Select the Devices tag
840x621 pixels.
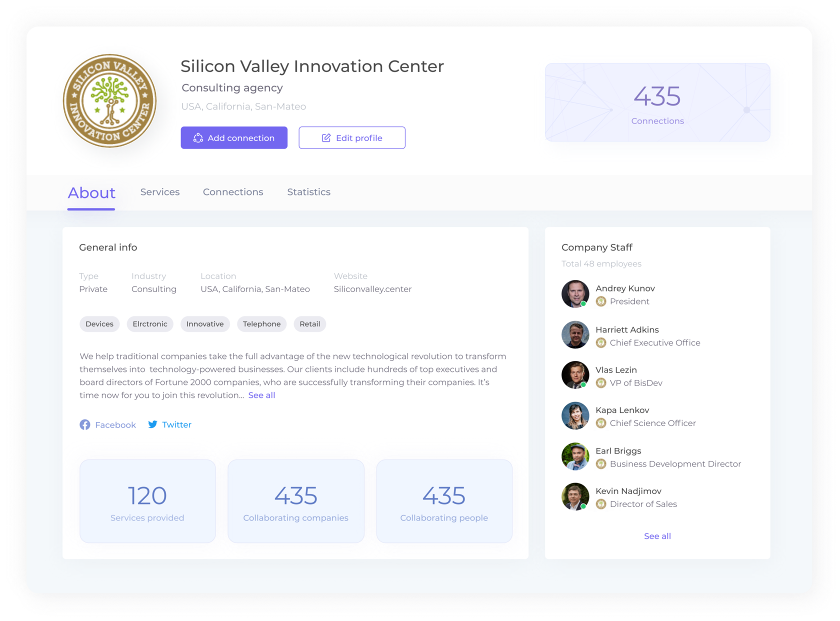[99, 324]
